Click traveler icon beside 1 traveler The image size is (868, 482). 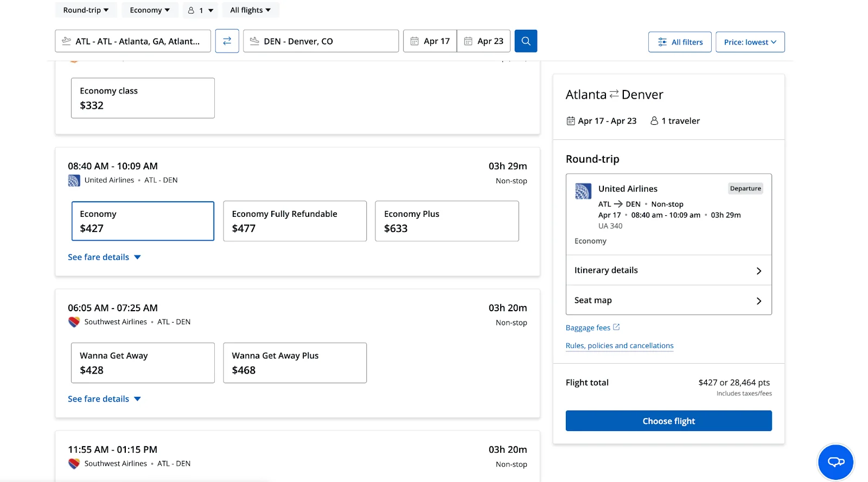(654, 121)
